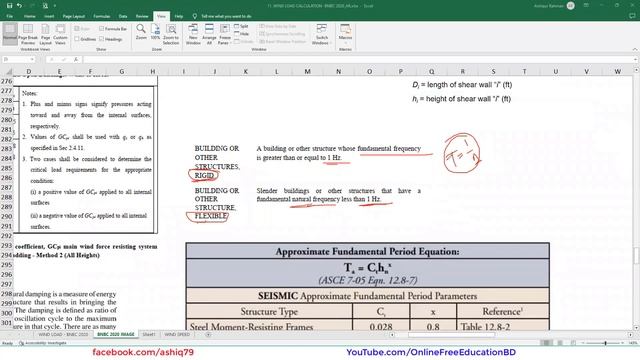640x360 pixels.
Task: Open the Name Box dropdown arrow
Action: click(32, 60)
